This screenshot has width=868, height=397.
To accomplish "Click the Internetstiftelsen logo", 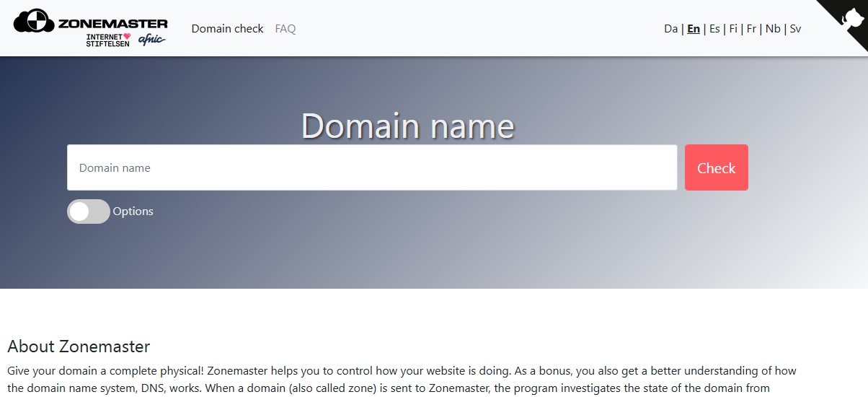I will 108,40.
